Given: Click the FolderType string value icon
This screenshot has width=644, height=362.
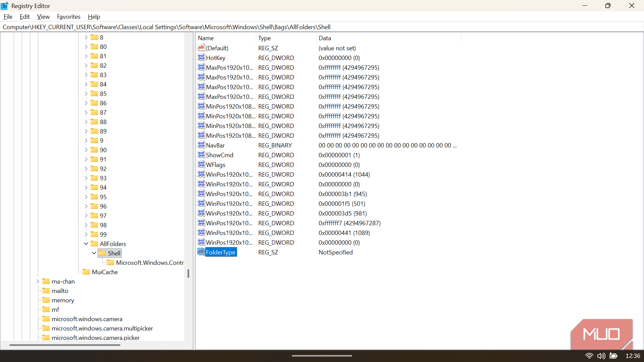Looking at the screenshot, I should [x=201, y=252].
